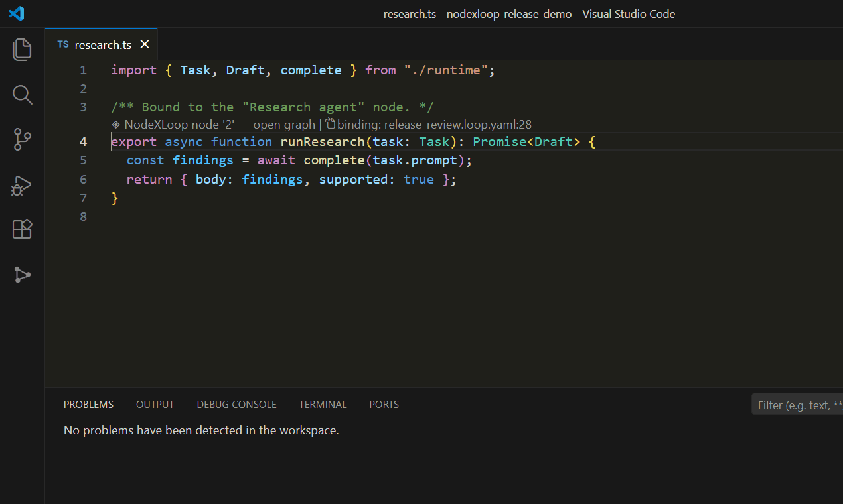Open Run and Debug view
Image resolution: width=843 pixels, height=504 pixels.
tap(22, 185)
